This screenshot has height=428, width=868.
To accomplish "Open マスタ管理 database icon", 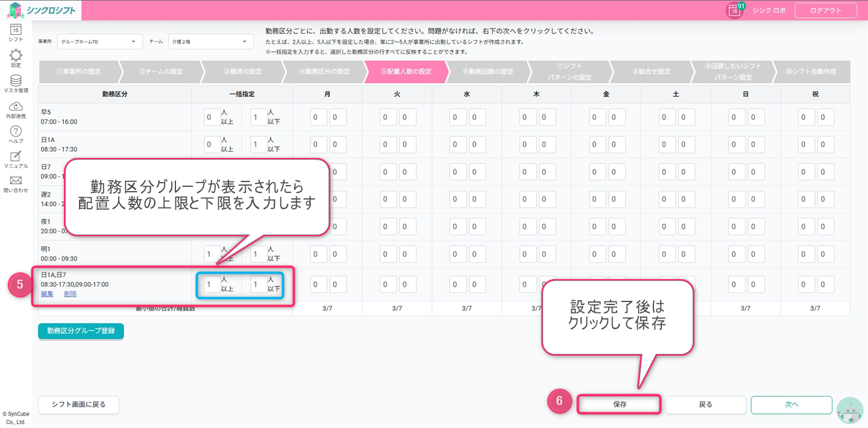I will (16, 83).
